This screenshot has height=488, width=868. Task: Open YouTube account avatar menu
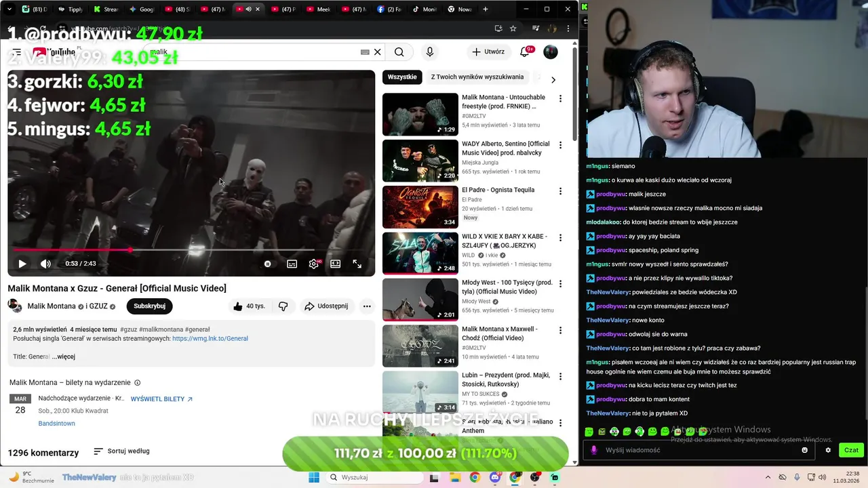click(x=551, y=52)
